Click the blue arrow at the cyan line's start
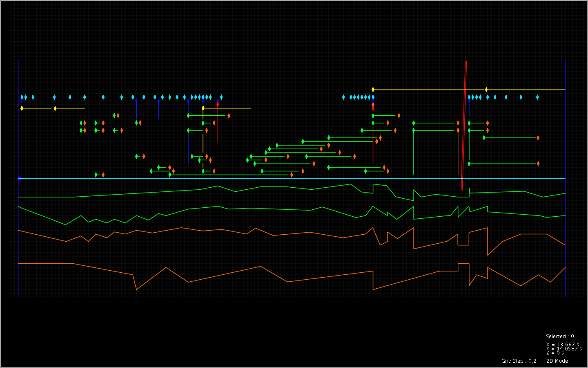 20,179
